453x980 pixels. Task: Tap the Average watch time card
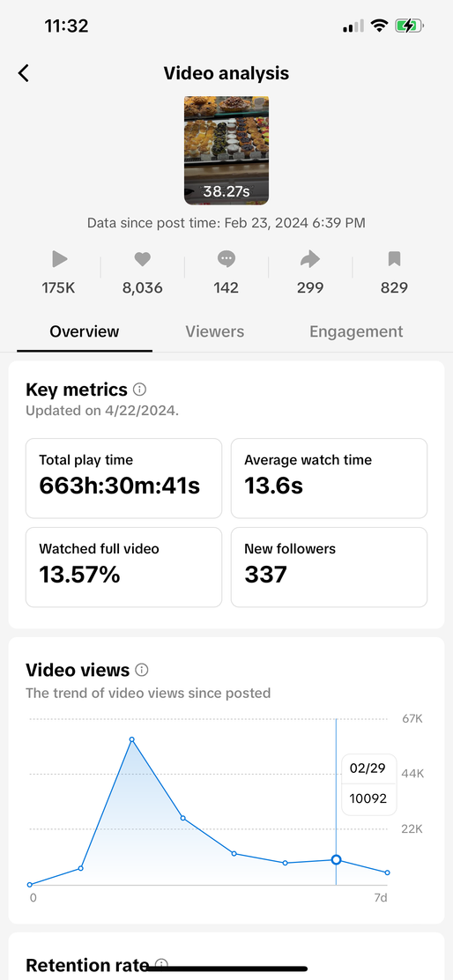click(330, 479)
